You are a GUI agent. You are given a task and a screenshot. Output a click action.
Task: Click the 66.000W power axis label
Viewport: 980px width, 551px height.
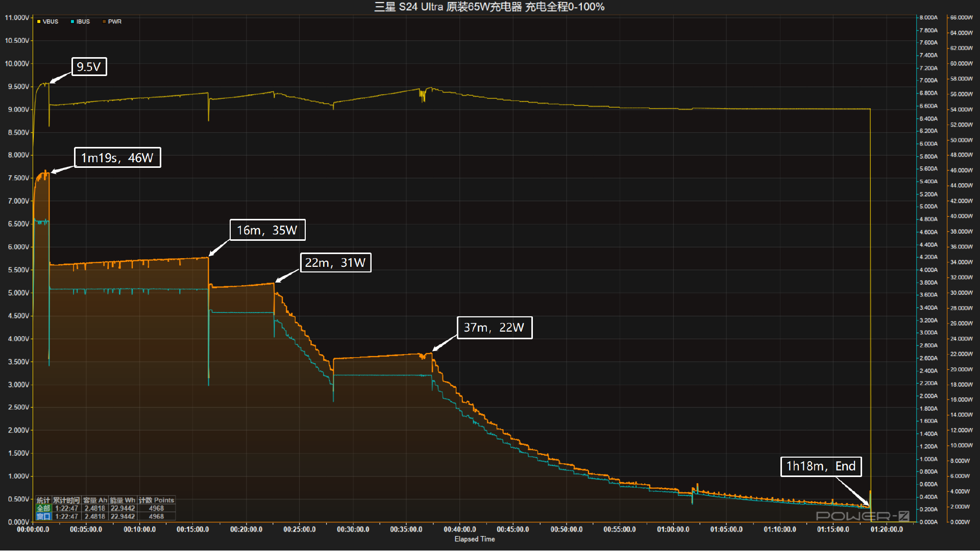[x=962, y=18]
